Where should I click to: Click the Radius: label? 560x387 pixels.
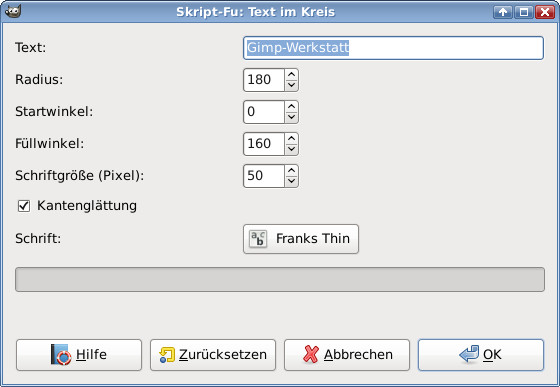point(39,80)
